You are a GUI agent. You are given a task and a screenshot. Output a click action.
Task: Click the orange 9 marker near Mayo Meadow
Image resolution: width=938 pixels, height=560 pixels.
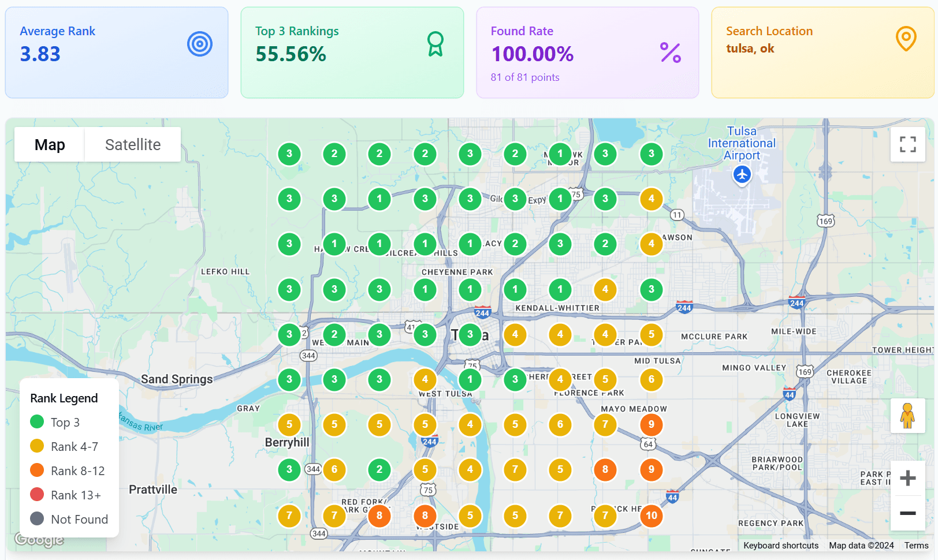click(x=652, y=424)
